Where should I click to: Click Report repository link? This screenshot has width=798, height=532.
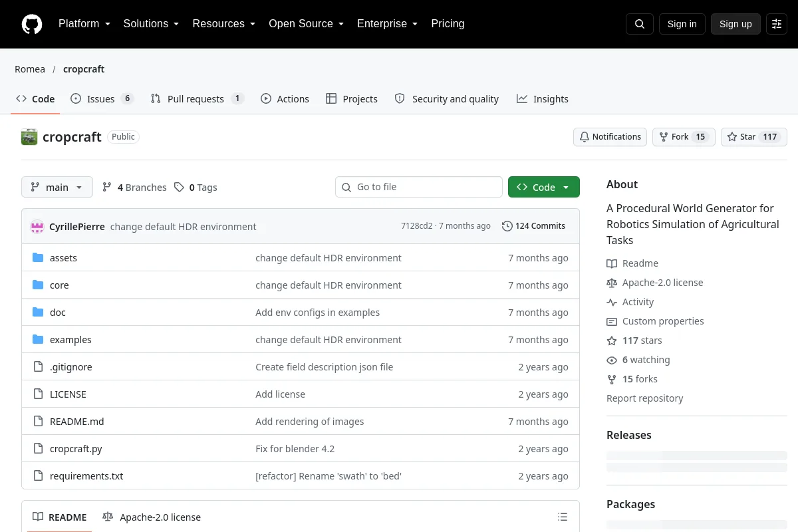pyautogui.click(x=644, y=398)
